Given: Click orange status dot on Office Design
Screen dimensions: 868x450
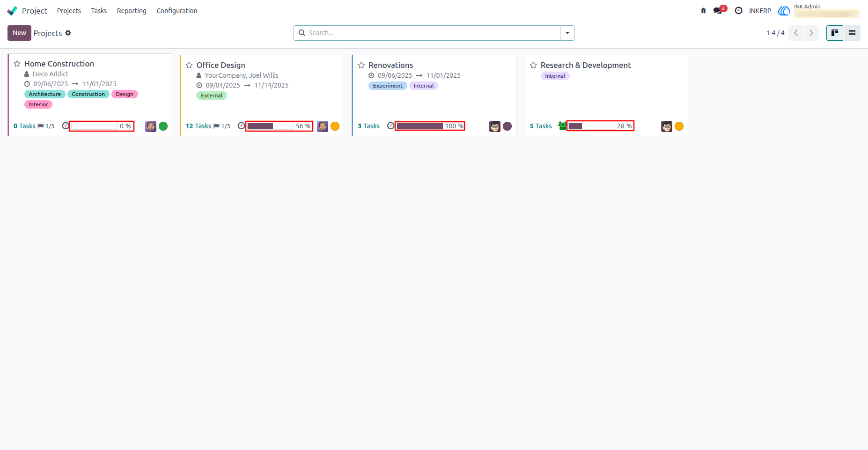Looking at the screenshot, I should pos(335,126).
